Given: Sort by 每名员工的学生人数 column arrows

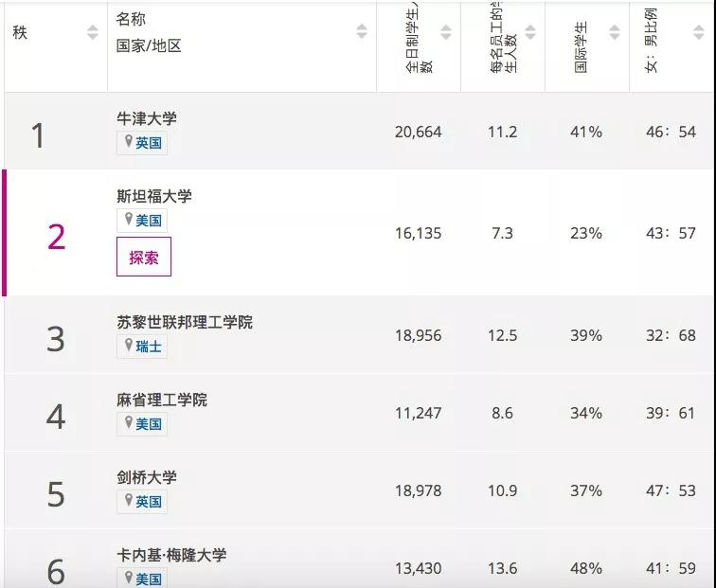Looking at the screenshot, I should [529, 32].
